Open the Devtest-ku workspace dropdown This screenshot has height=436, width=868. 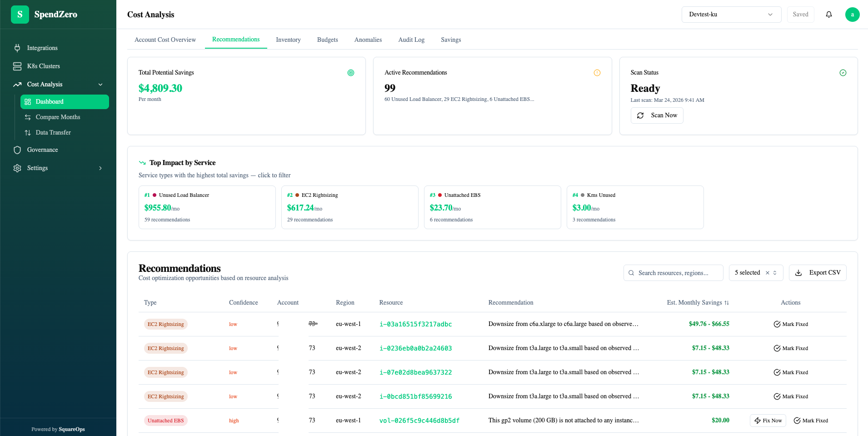pyautogui.click(x=731, y=14)
